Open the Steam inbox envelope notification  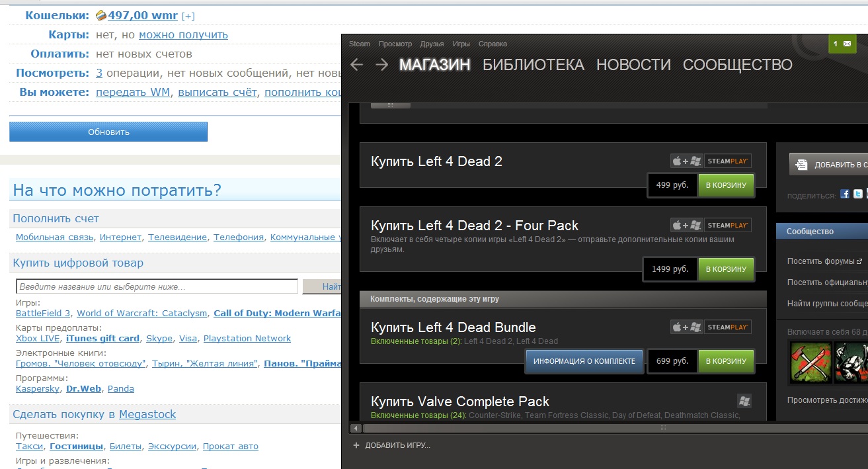click(x=842, y=44)
